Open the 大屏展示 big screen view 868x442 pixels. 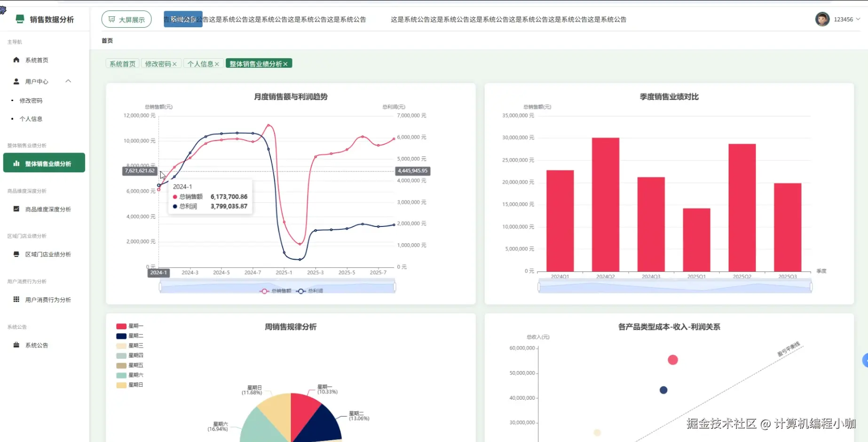coord(126,19)
